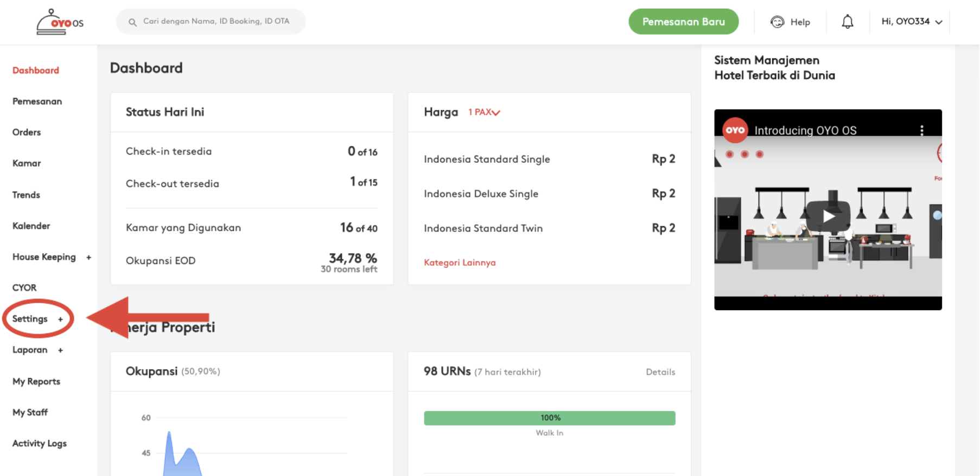The image size is (980, 476).
Task: Click the Indonesia Deluxe Single row
Action: tap(550, 194)
